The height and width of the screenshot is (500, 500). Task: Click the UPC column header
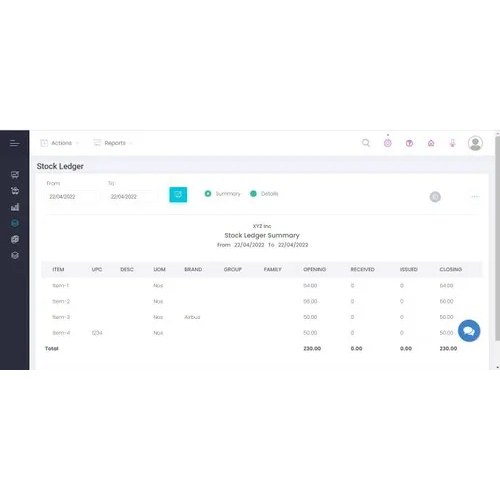[x=97, y=269]
